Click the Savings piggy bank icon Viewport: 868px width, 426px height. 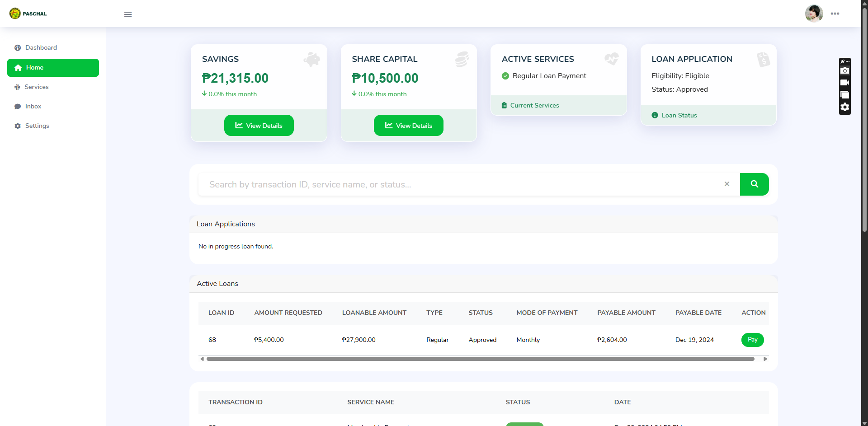311,59
